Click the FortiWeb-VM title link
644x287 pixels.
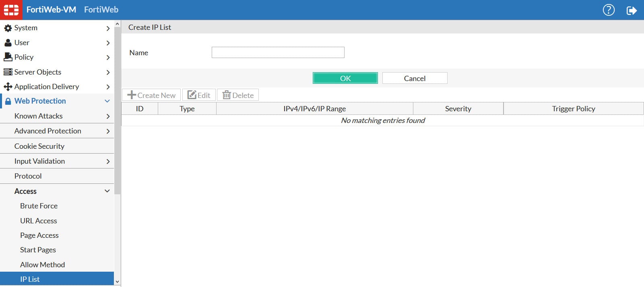51,10
